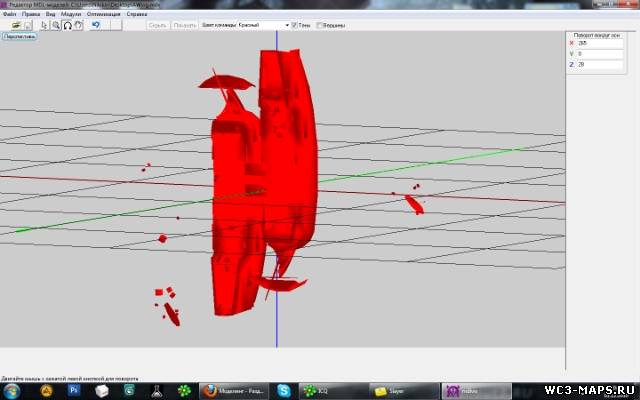Select the zoom magnifier tool
The width and height of the screenshot is (640, 400).
55,25
